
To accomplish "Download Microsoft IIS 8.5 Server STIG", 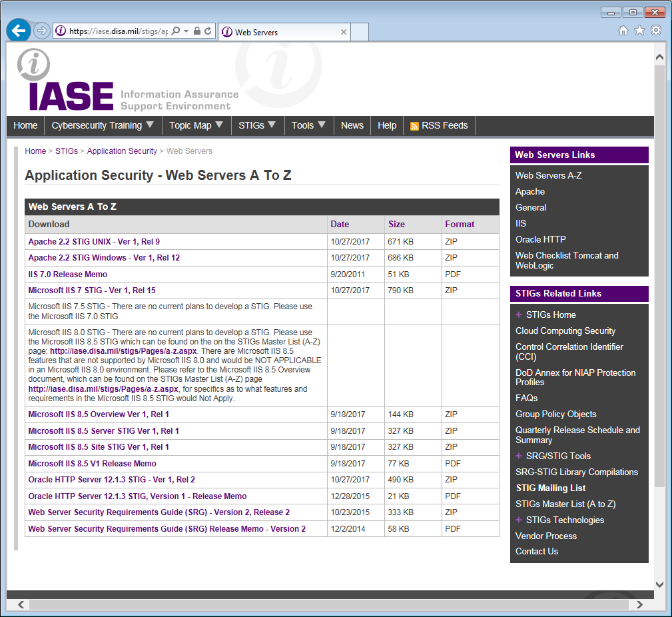I will [104, 431].
